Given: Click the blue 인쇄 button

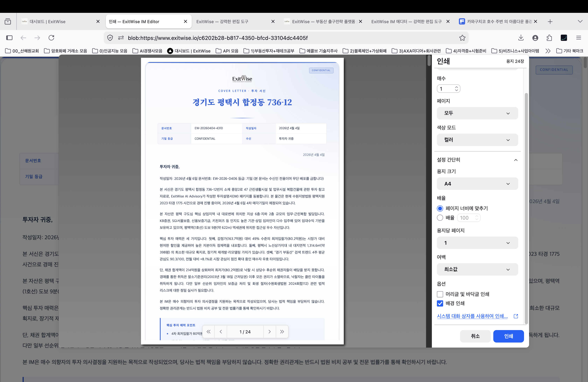Looking at the screenshot, I should point(508,336).
